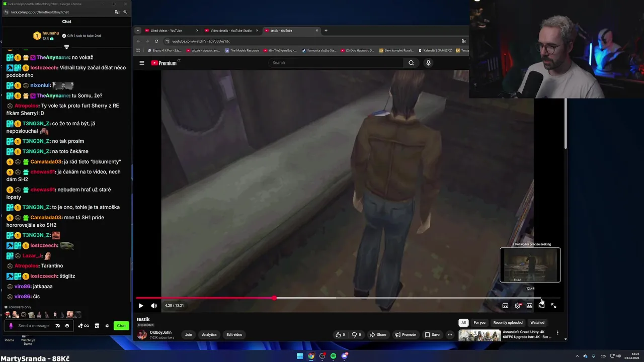Like the testik video
The image size is (644, 362).
point(341,334)
